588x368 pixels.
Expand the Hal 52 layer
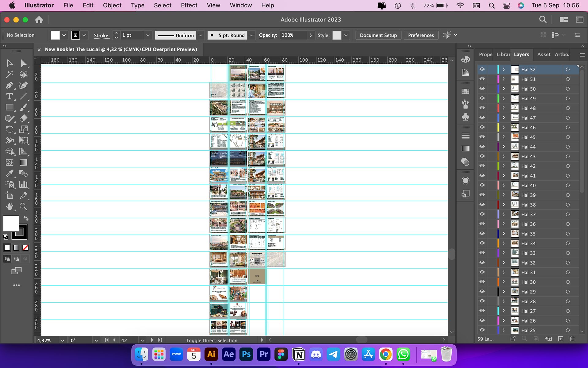point(503,69)
